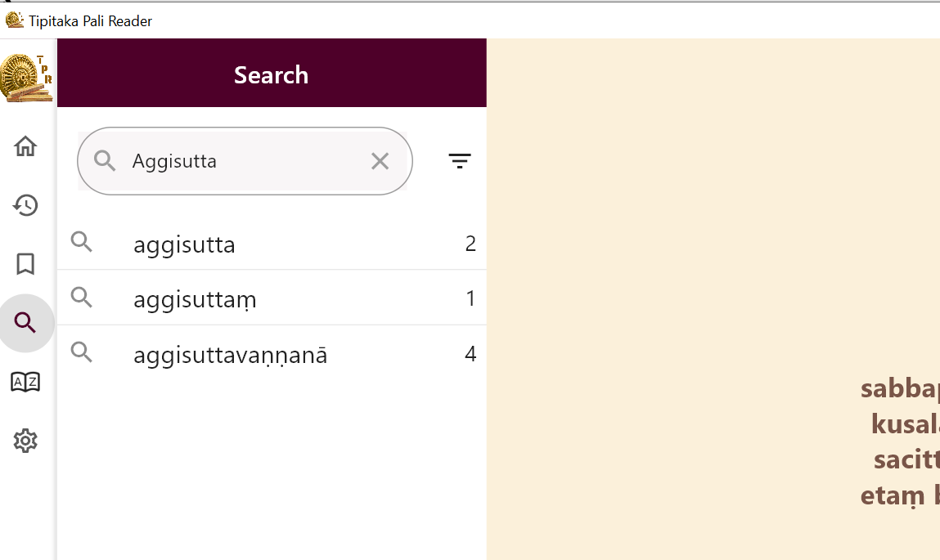Open the History panel
Screen dimensions: 940x560
25,205
